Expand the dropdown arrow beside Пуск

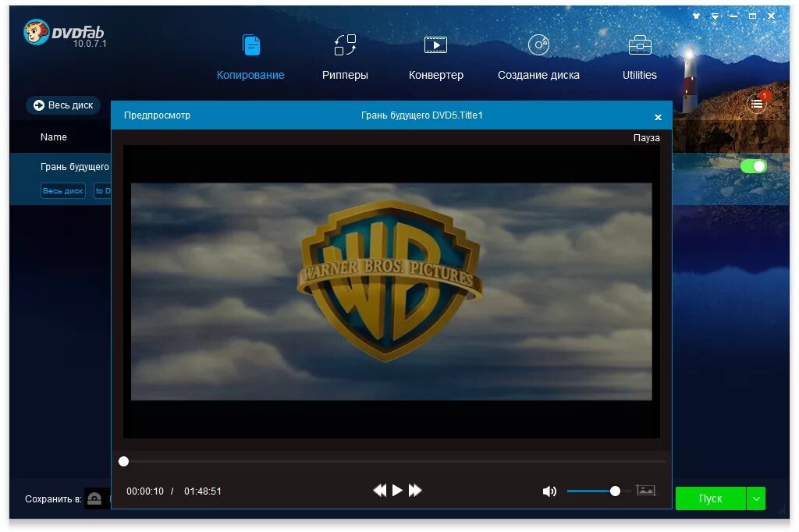756,498
